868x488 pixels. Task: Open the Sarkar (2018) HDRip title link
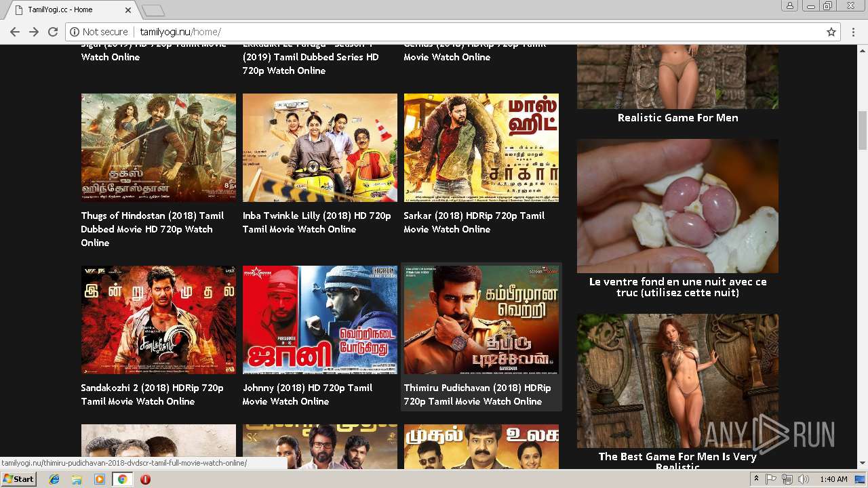(x=474, y=222)
